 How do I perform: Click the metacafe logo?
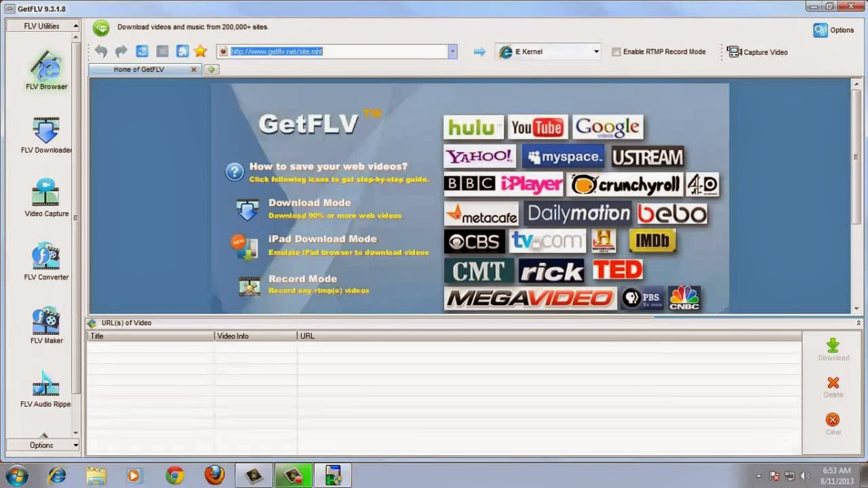pos(481,214)
